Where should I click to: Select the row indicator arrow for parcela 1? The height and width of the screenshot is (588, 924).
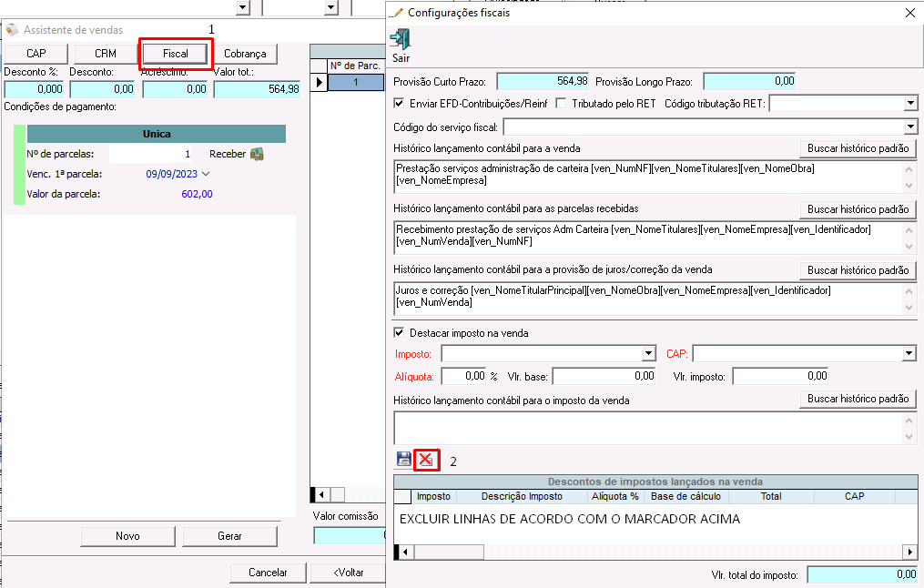(319, 82)
